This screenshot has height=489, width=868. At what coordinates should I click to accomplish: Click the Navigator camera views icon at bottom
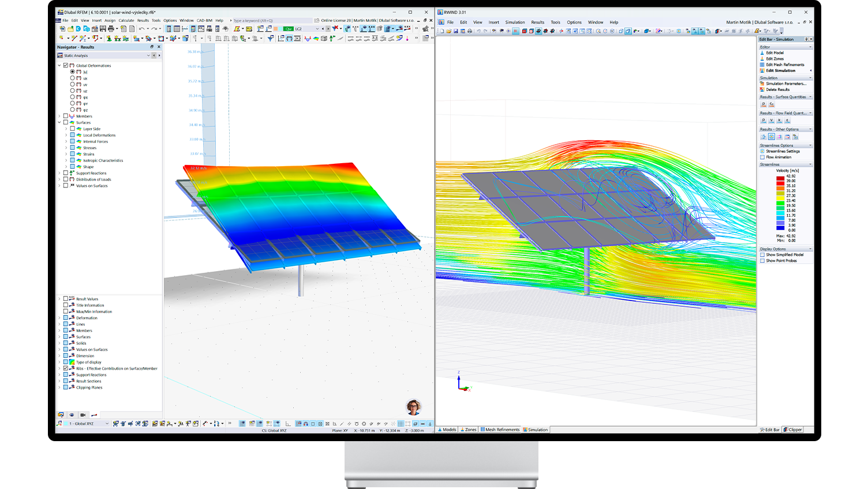(x=83, y=415)
